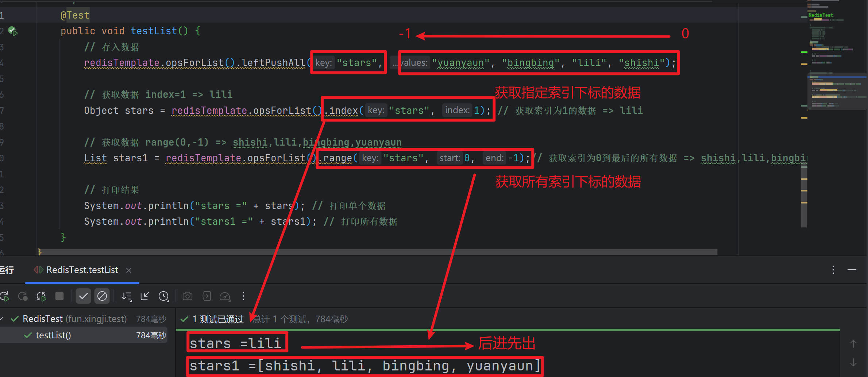Click the '// 打印结果' comment
This screenshot has width=868, height=377.
111,190
